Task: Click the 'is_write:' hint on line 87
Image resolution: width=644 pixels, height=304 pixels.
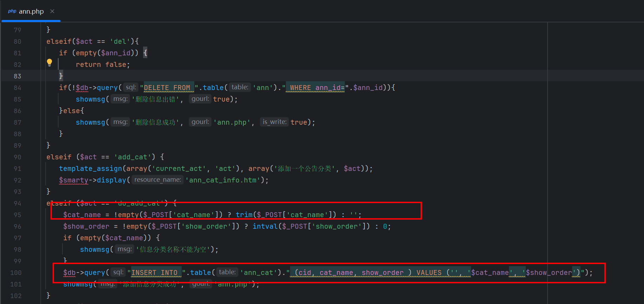Action: [x=275, y=122]
